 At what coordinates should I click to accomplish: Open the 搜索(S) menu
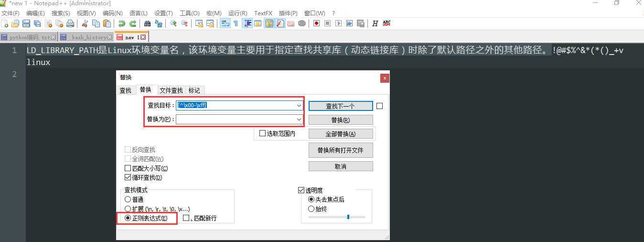click(x=61, y=13)
